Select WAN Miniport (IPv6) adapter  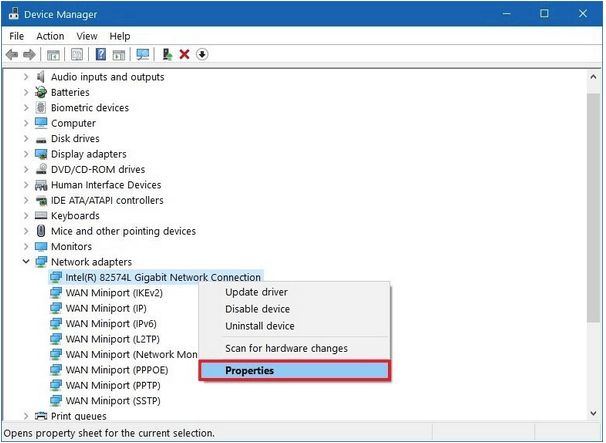(111, 324)
